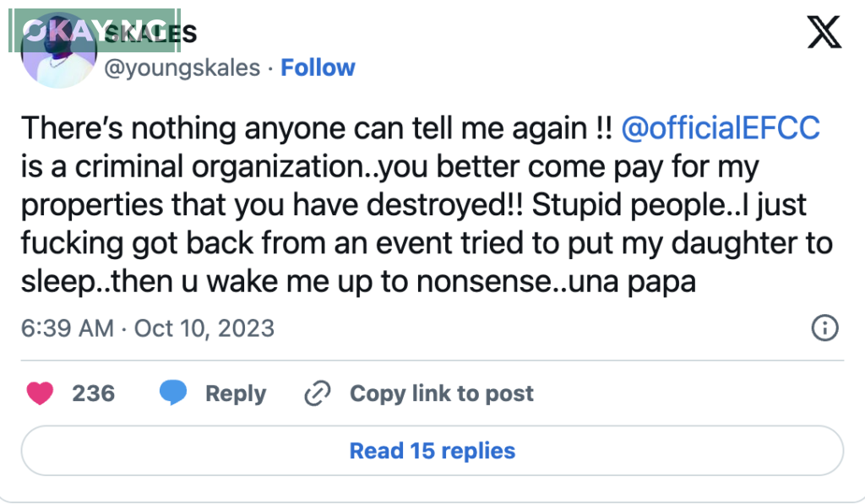Click the Reply text label
The width and height of the screenshot is (865, 504).
point(236,393)
